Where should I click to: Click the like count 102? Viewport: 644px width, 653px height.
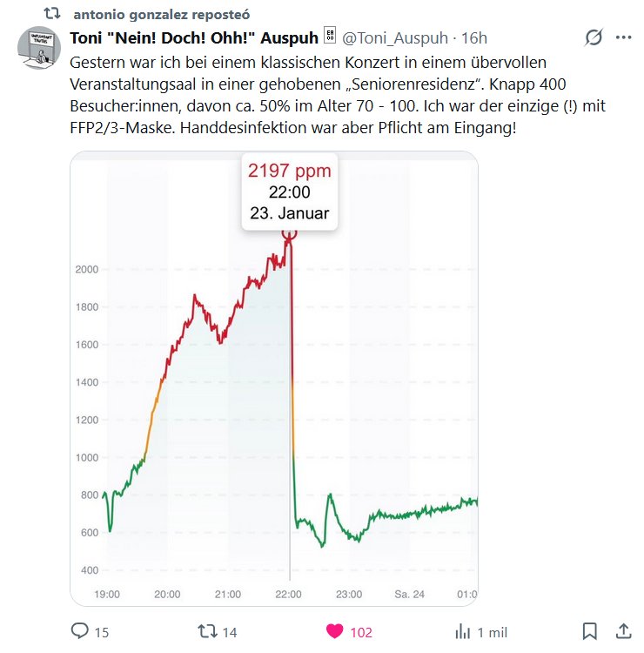tap(363, 632)
